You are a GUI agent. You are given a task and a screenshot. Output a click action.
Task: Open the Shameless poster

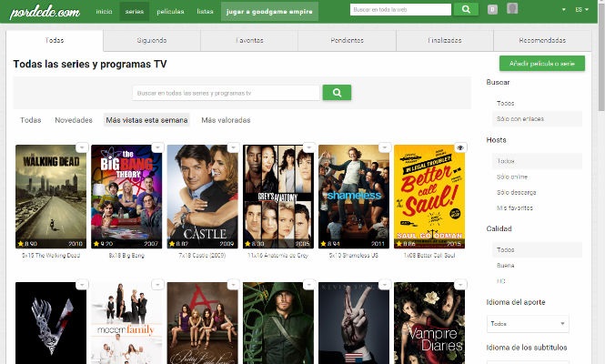tap(353, 197)
